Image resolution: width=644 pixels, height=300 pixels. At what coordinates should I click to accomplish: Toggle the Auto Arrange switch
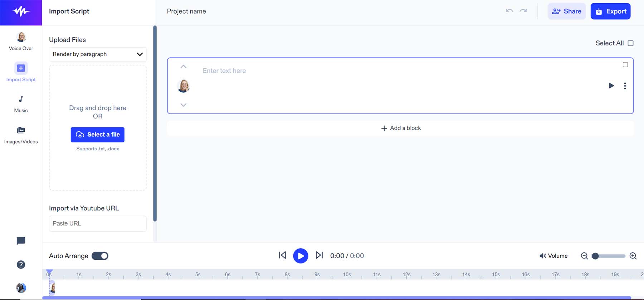click(100, 256)
